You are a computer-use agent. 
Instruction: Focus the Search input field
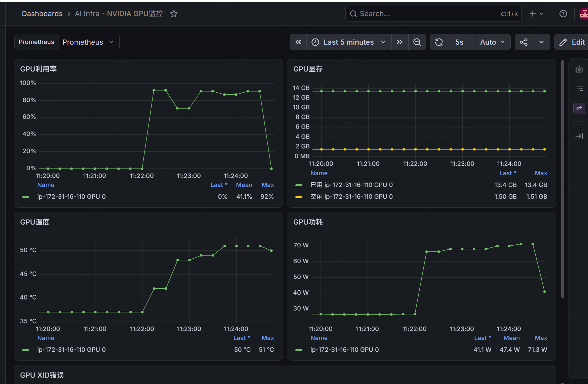point(433,14)
